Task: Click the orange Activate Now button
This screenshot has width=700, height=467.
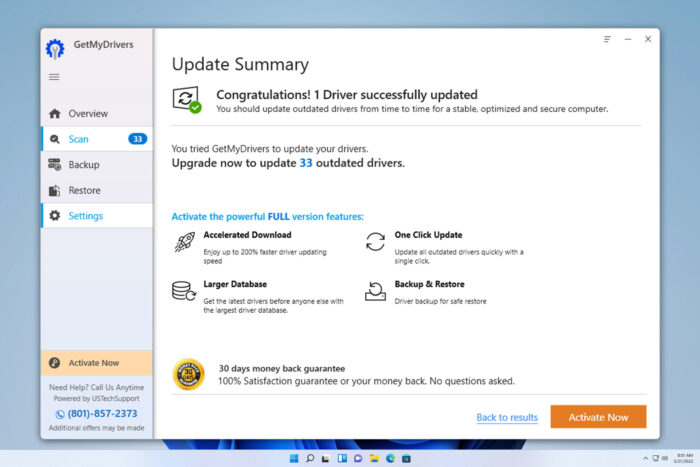Action: pyautogui.click(x=598, y=417)
